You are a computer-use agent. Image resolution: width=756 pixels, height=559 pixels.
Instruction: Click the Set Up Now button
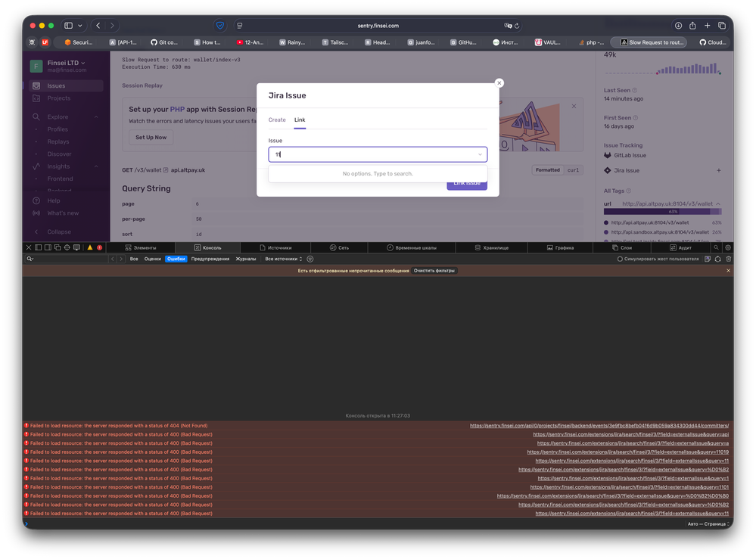151,138
